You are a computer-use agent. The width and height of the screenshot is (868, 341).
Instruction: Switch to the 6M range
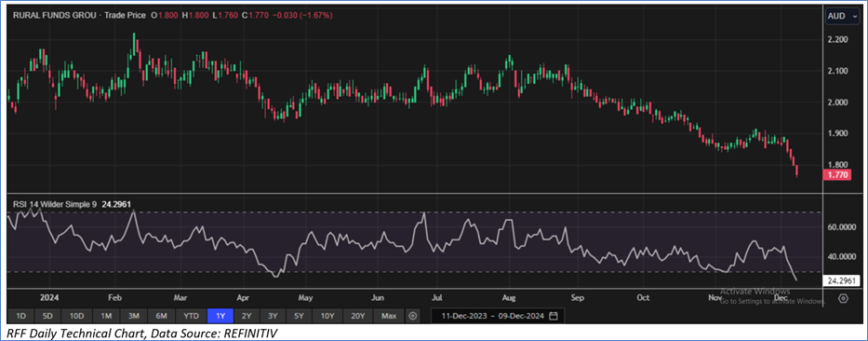161,316
